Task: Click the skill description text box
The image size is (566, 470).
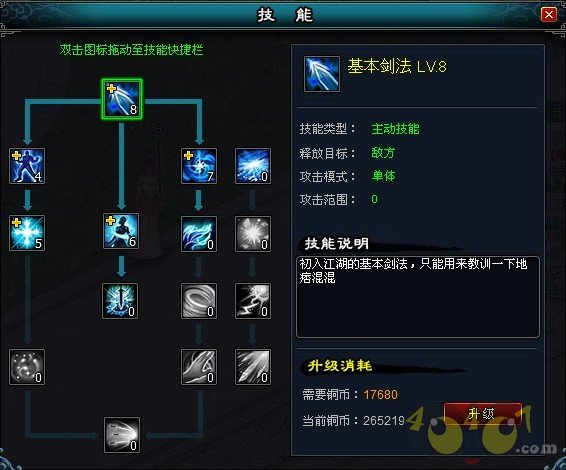Action: click(418, 297)
